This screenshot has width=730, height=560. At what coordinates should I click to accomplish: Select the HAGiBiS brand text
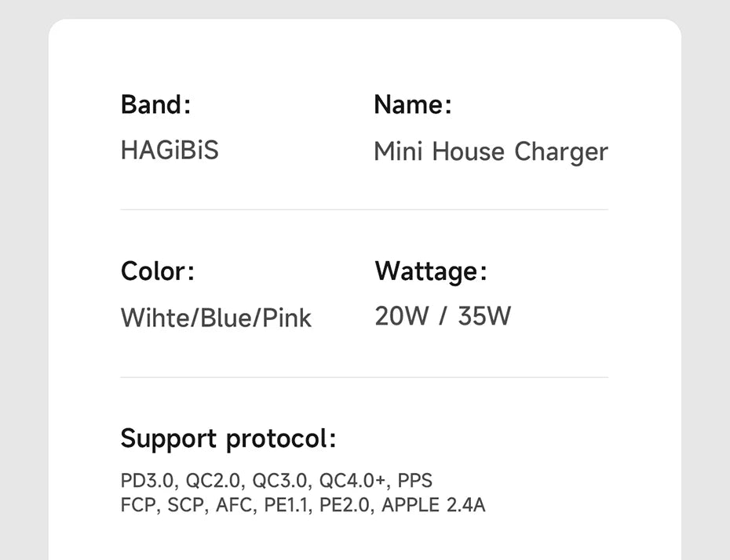pos(170,149)
